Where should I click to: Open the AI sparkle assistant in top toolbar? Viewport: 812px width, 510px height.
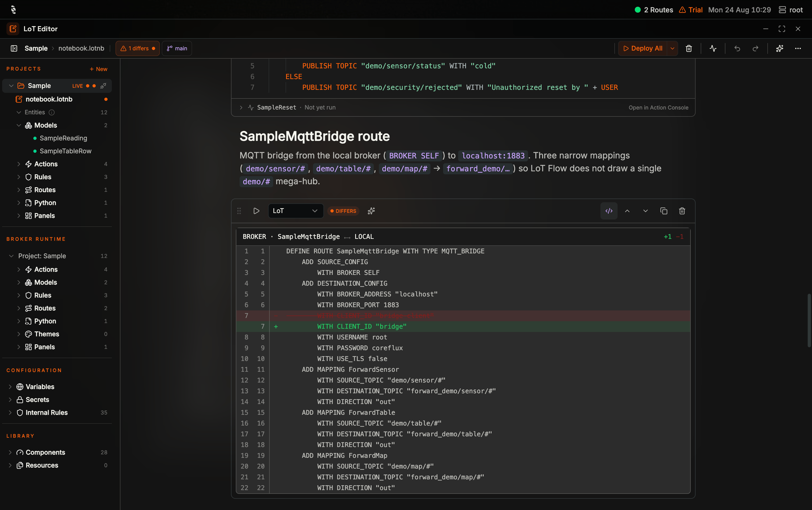[x=780, y=48]
